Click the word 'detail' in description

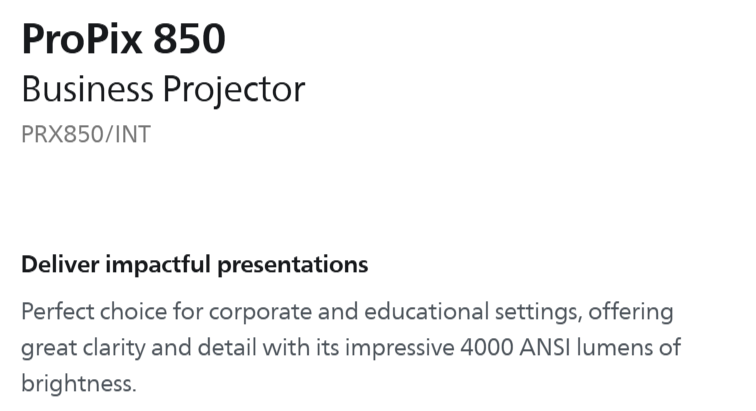[227, 347]
